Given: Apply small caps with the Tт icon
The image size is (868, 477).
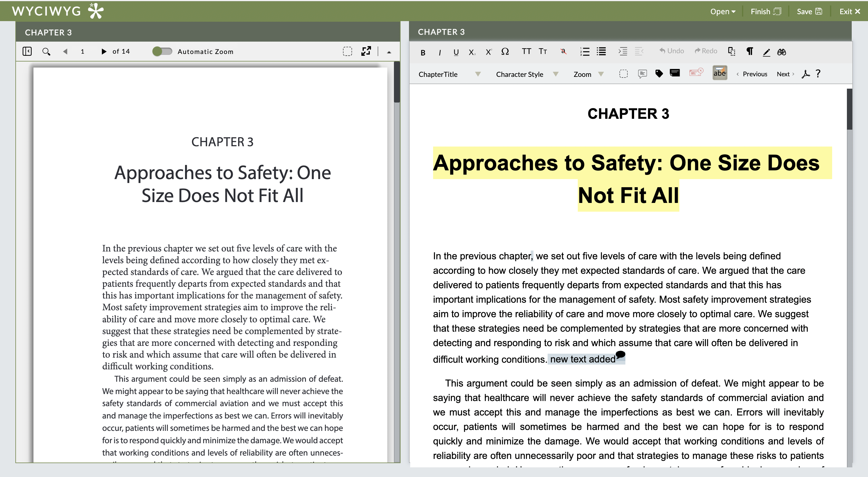Looking at the screenshot, I should [542, 51].
